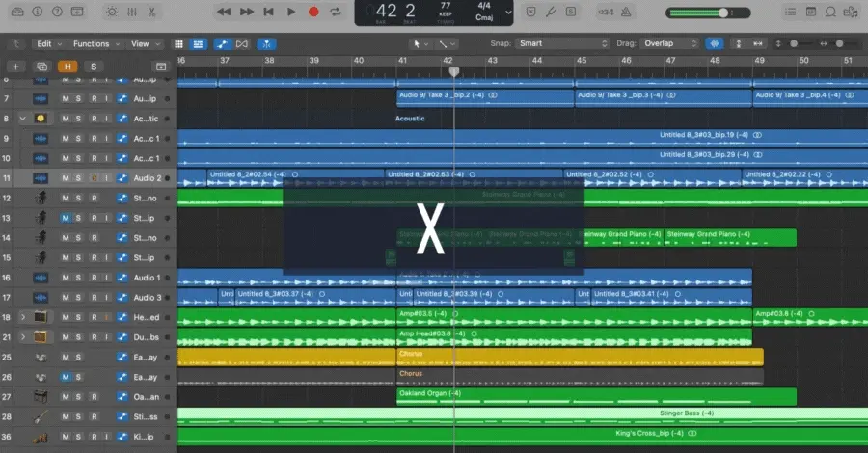Open the Media Browser icon
Image resolution: width=868 pixels, height=453 pixels.
851,12
